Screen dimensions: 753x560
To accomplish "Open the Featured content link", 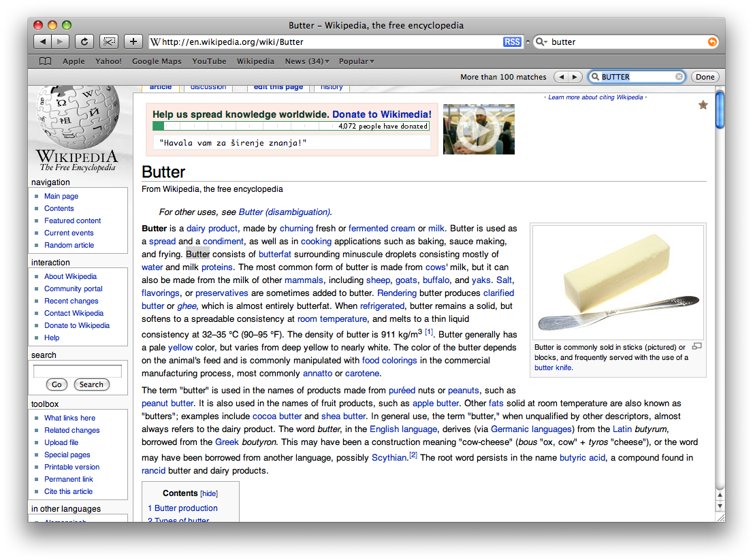I will click(73, 220).
